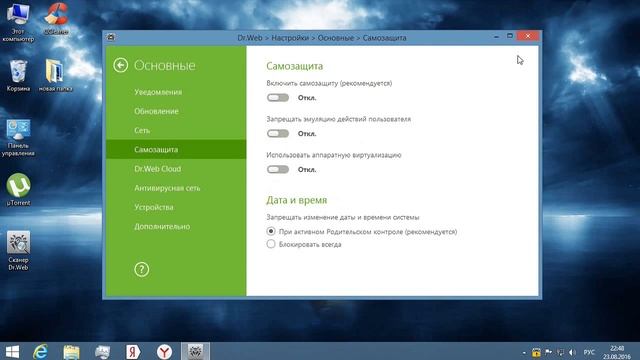Open File Explorer from the taskbar
Viewport: 640px width, 360px height.
71,352
